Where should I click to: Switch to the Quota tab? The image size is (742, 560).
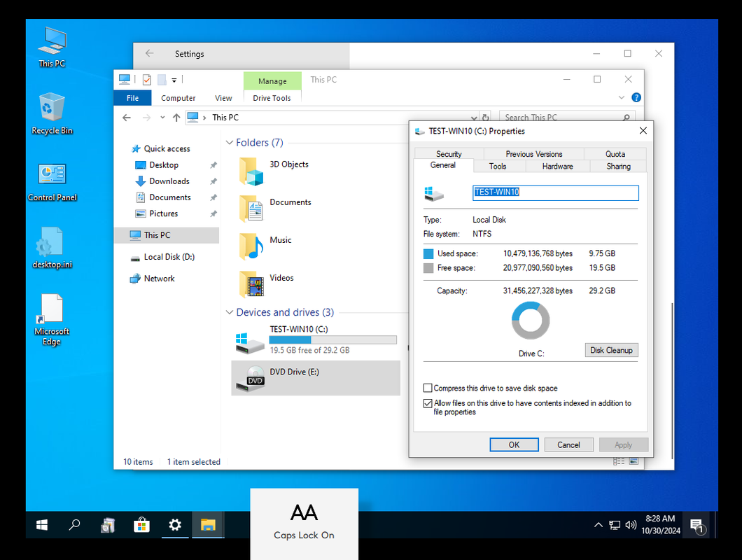(615, 154)
